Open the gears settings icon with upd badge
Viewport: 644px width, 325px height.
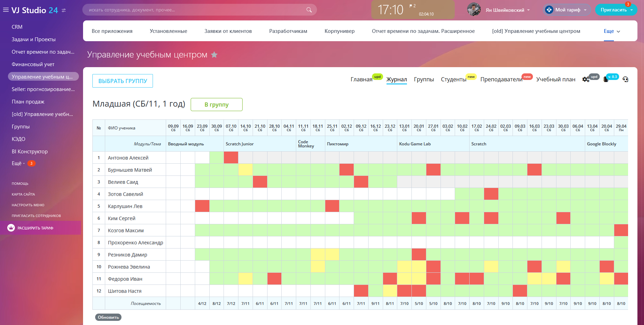pyautogui.click(x=586, y=79)
